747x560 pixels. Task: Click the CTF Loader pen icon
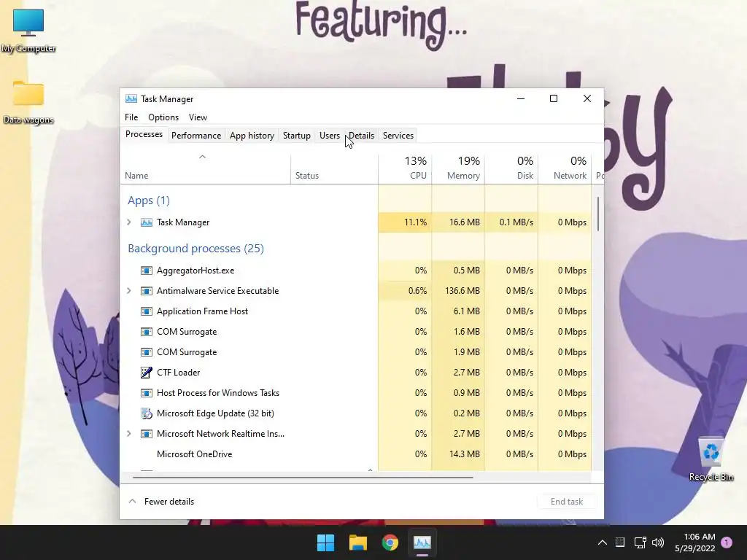pos(146,373)
